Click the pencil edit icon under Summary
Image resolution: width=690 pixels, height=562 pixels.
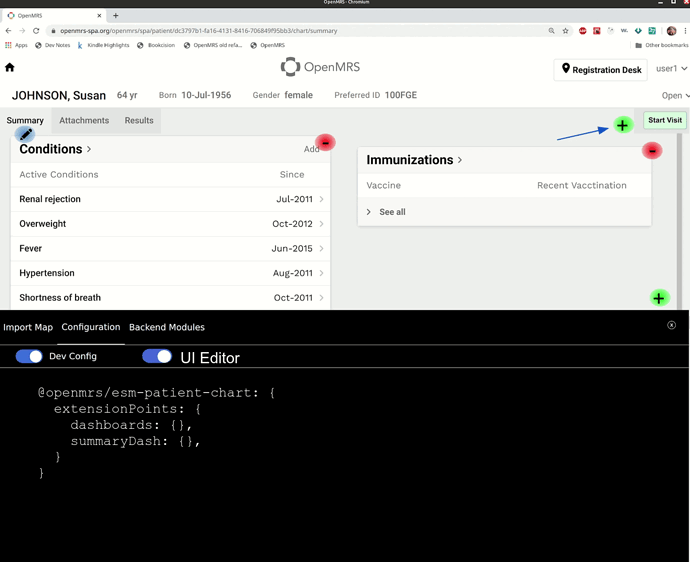tap(25, 134)
